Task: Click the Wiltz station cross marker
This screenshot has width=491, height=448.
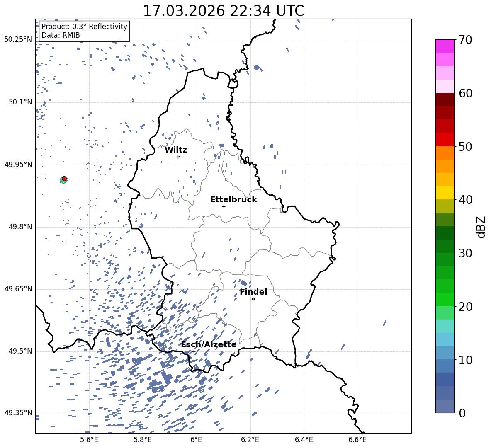Action: 178,157
